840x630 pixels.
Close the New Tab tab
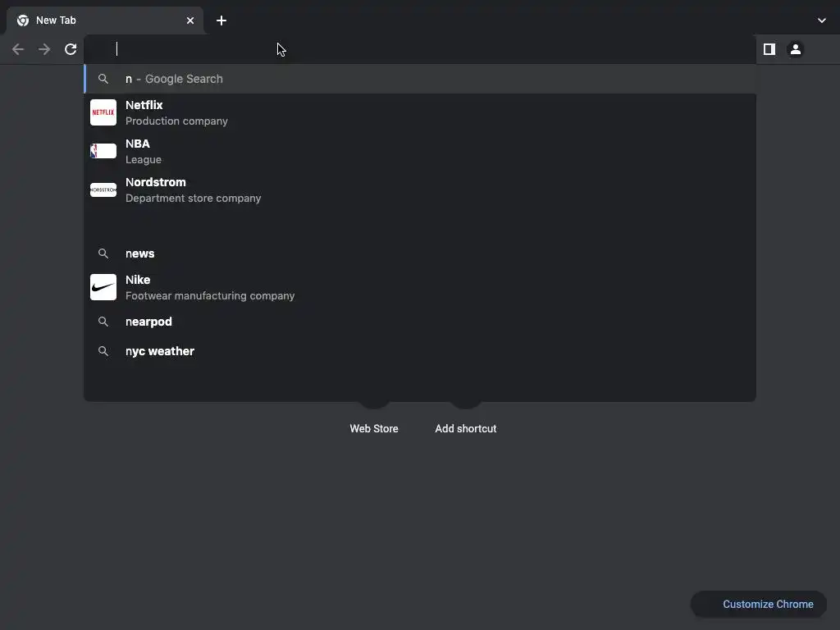click(x=190, y=21)
